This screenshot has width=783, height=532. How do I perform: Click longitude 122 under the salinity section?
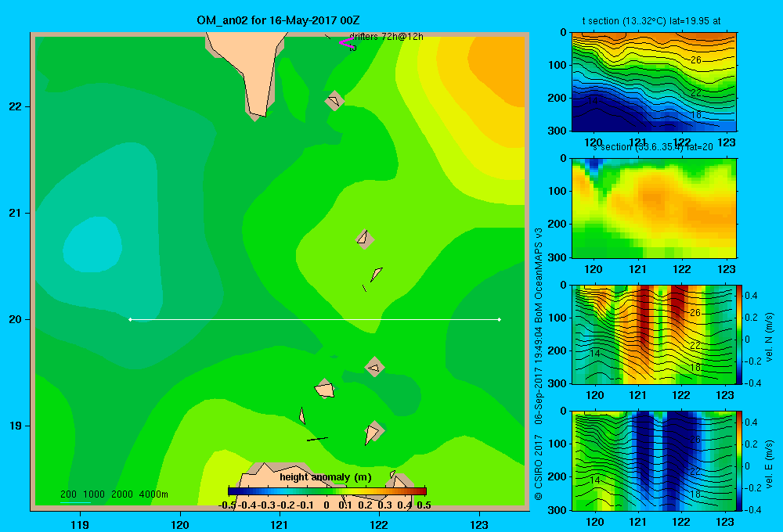pyautogui.click(x=682, y=269)
